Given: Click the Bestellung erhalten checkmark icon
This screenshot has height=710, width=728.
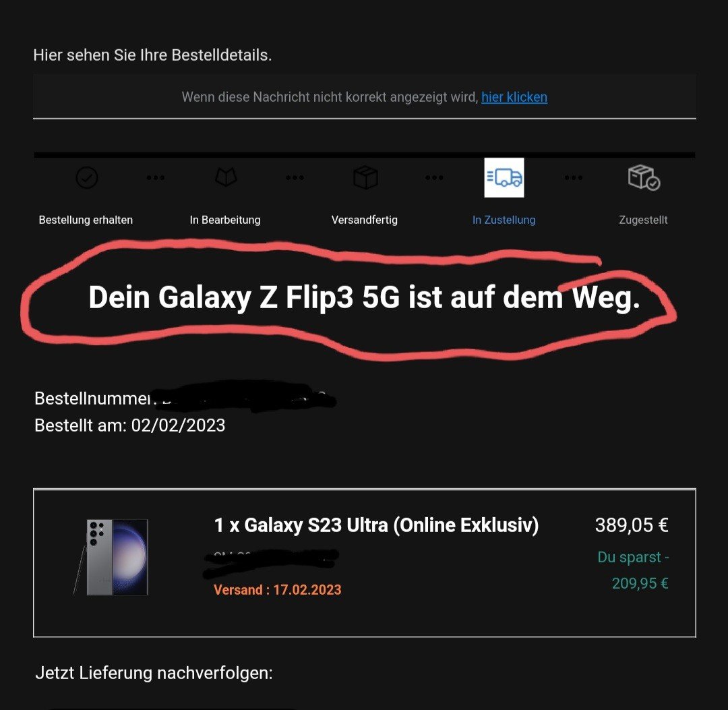Looking at the screenshot, I should (86, 177).
